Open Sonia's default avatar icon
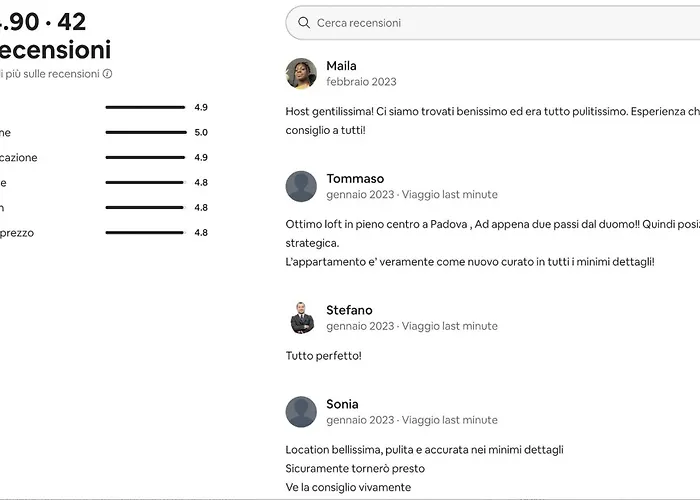Image resolution: width=700 pixels, height=500 pixels. [x=301, y=412]
